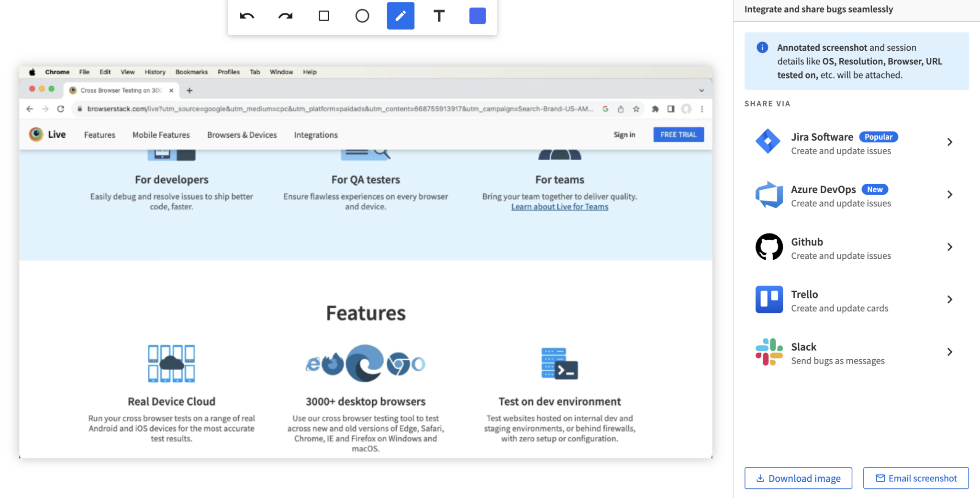Image resolution: width=980 pixels, height=498 pixels.
Task: Select the Circle annotation tool
Action: [362, 15]
